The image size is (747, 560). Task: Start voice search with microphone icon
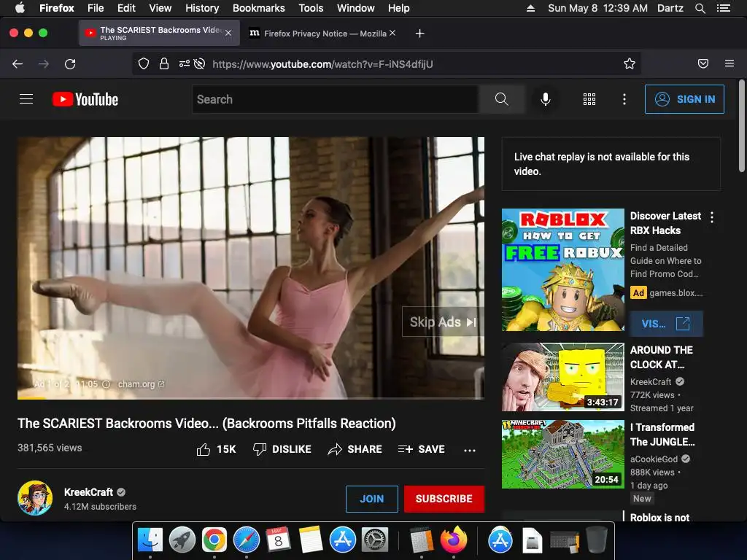[x=546, y=99]
